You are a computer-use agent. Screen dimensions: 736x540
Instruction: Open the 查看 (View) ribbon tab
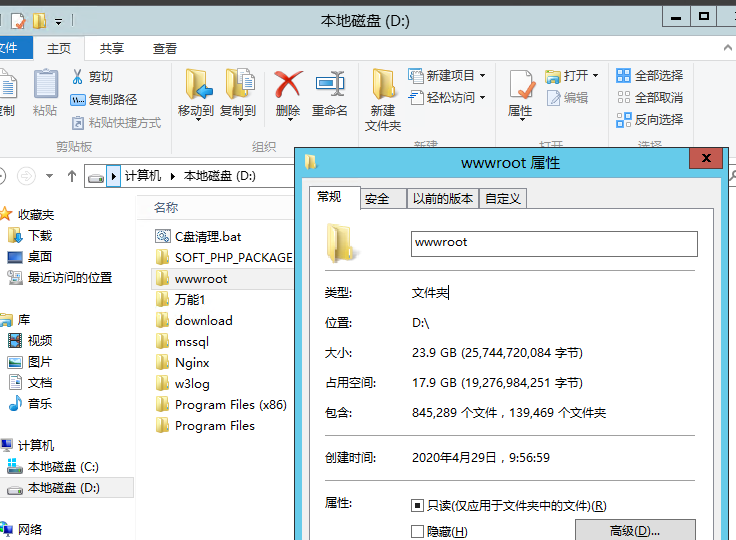165,48
